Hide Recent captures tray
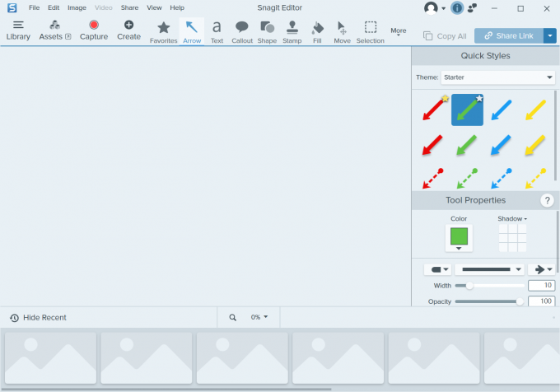This screenshot has width=560, height=392. click(x=38, y=317)
